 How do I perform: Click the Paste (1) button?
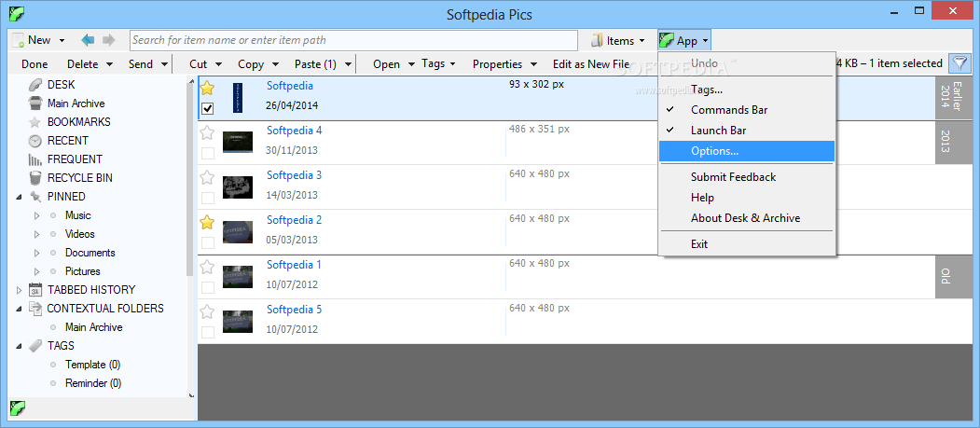tap(315, 63)
